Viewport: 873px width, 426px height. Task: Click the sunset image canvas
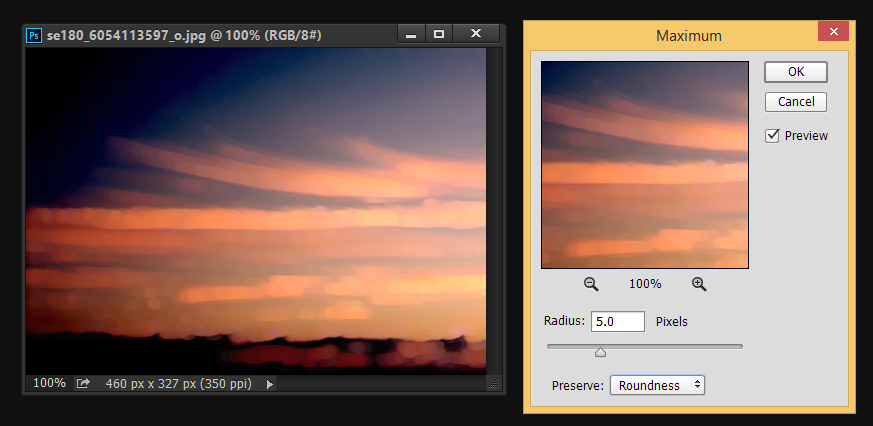click(256, 210)
